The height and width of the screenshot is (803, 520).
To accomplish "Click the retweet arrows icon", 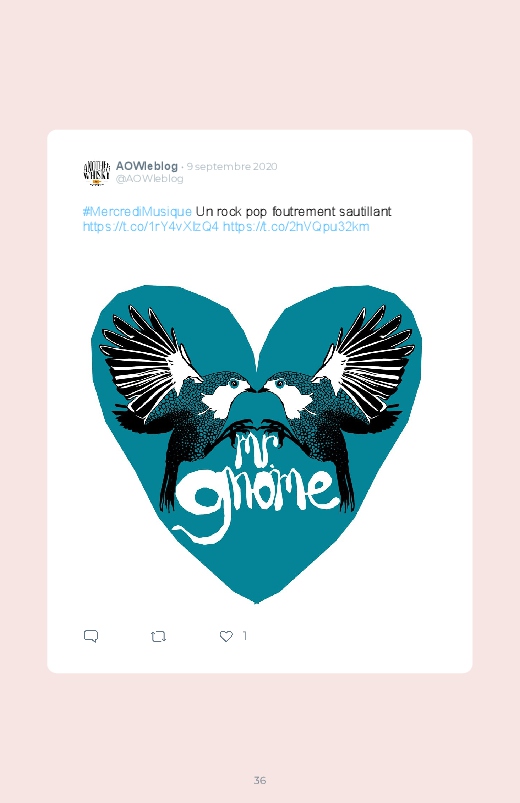I will click(158, 637).
